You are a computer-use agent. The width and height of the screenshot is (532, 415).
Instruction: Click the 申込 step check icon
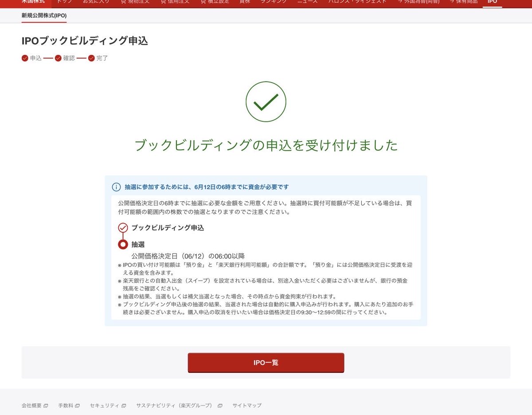pos(25,58)
